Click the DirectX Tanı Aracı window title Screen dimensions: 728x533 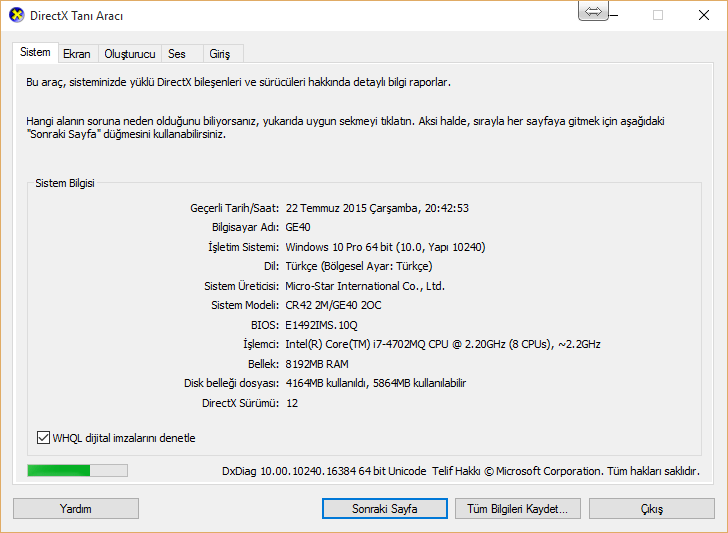pos(77,16)
